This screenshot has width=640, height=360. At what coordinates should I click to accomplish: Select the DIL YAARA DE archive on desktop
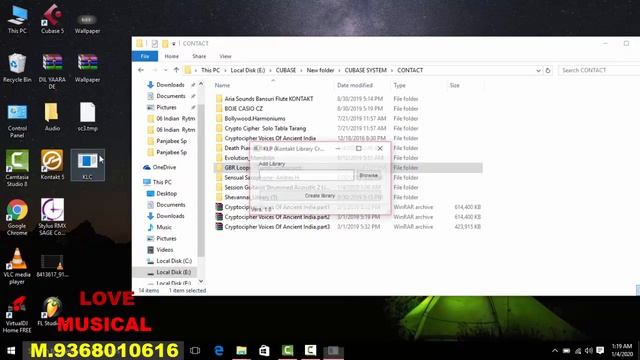tap(52, 71)
